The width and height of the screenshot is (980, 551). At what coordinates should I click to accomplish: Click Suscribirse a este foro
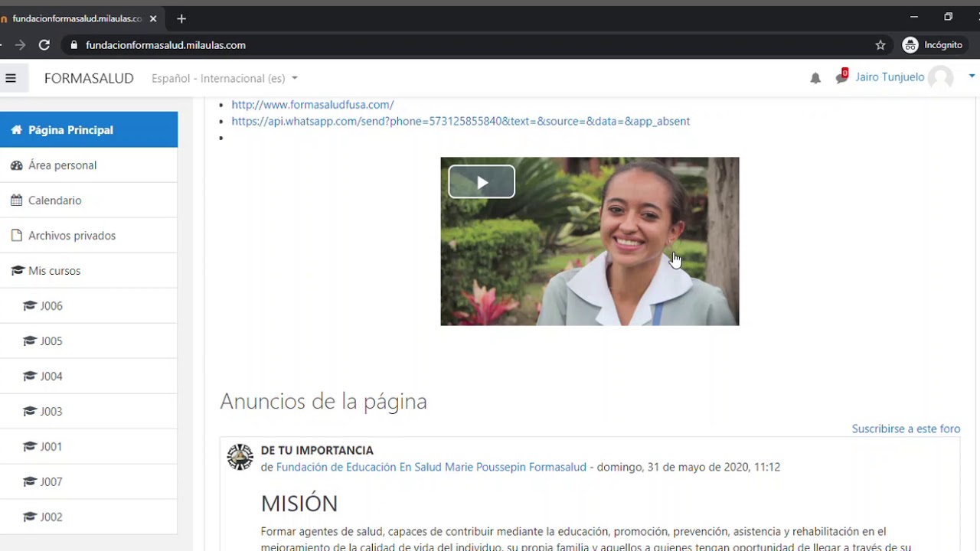[906, 429]
